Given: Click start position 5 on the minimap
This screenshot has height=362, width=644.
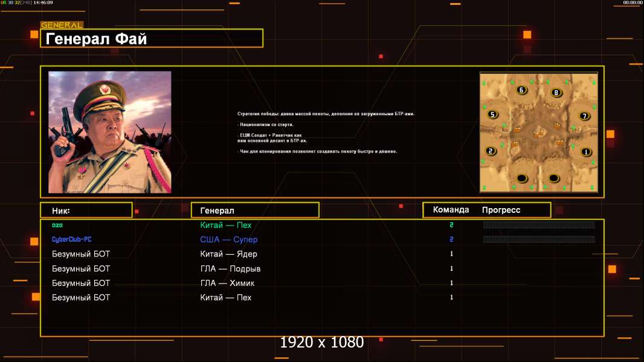Looking at the screenshot, I should [492, 115].
